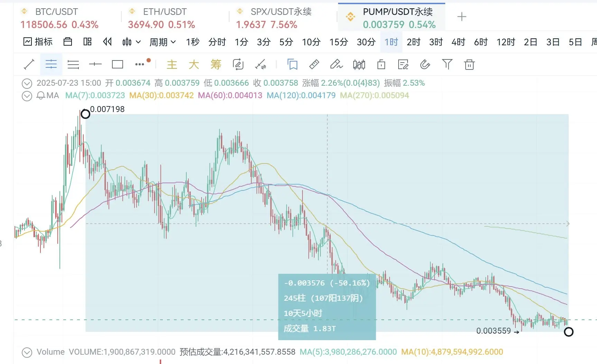Screen dimensions: 597x364
Task: Switch to the 2时 timeframe
Action: point(413,42)
